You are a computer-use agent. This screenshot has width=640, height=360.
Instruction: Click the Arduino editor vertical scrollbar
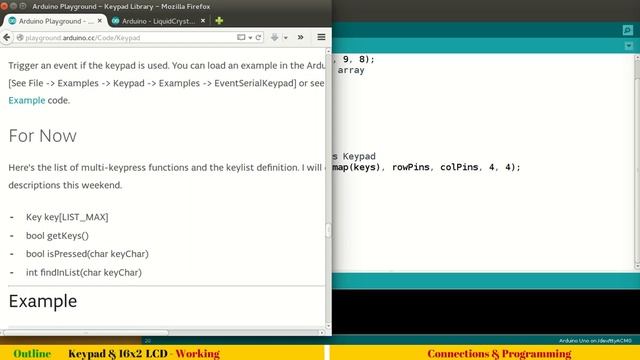[637, 162]
